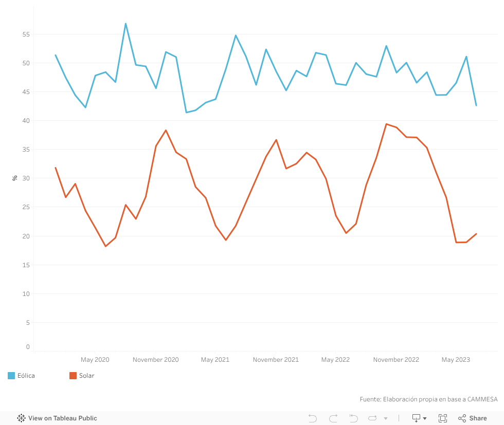Enter full screen mode

click(443, 418)
